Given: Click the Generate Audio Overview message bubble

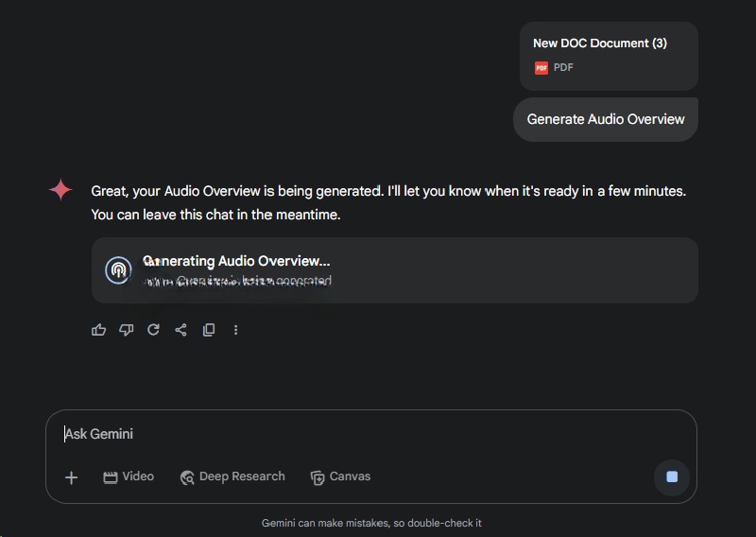Looking at the screenshot, I should pos(606,119).
